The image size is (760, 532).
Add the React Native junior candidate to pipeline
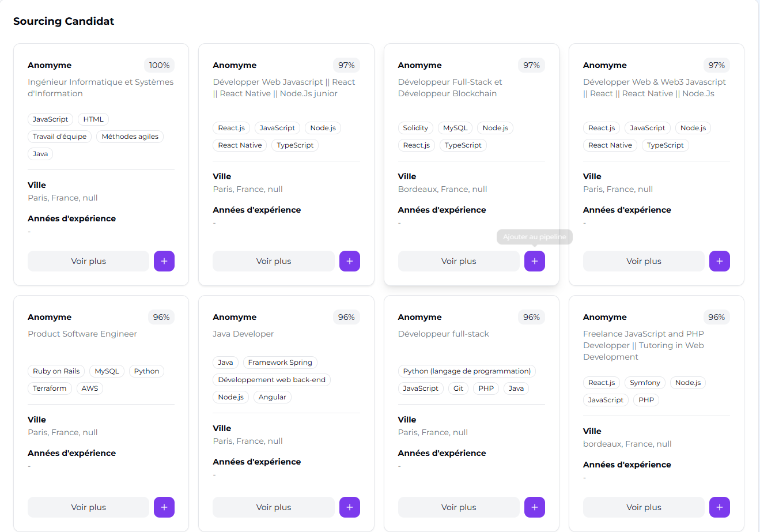(x=350, y=261)
